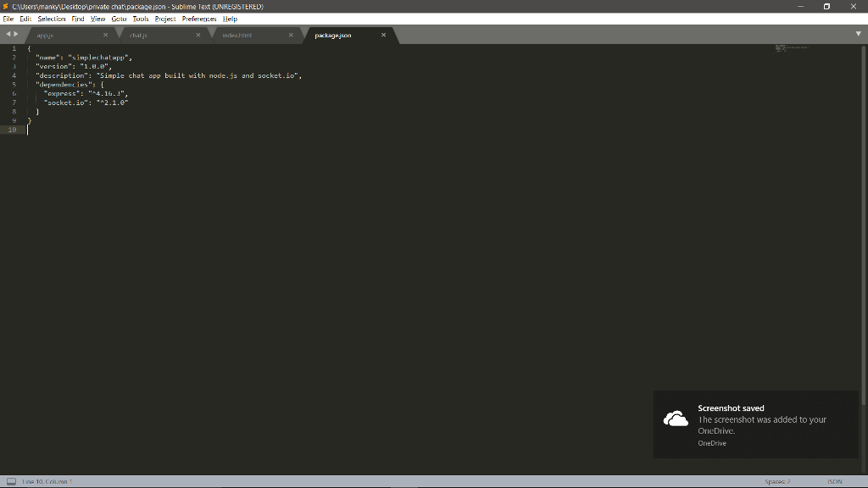Screen dimensions: 868x488
Task: Click the forward navigation arrow icon
Action: pyautogui.click(x=17, y=34)
